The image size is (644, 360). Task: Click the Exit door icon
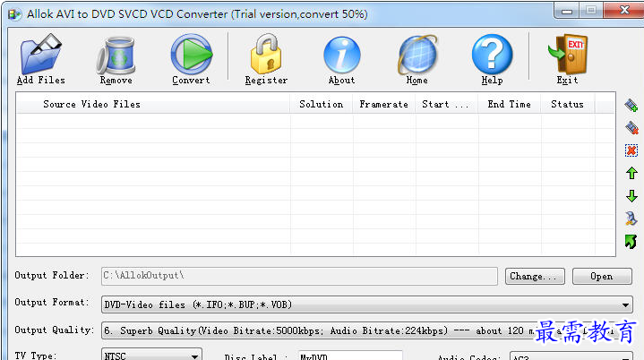click(x=568, y=55)
